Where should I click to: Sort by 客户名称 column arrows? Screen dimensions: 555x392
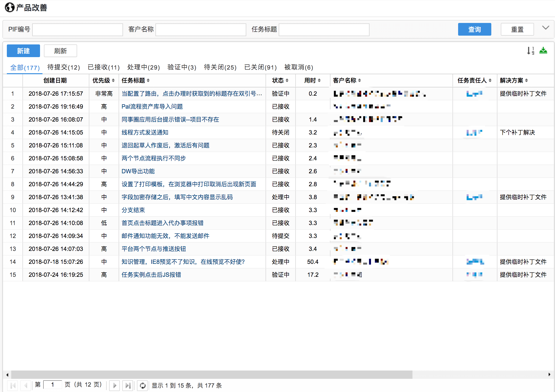point(360,80)
